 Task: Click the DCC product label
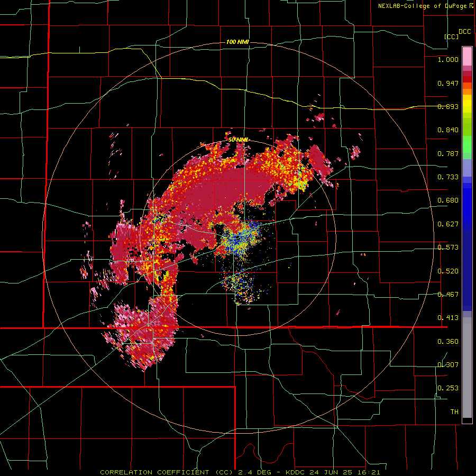[x=464, y=32]
